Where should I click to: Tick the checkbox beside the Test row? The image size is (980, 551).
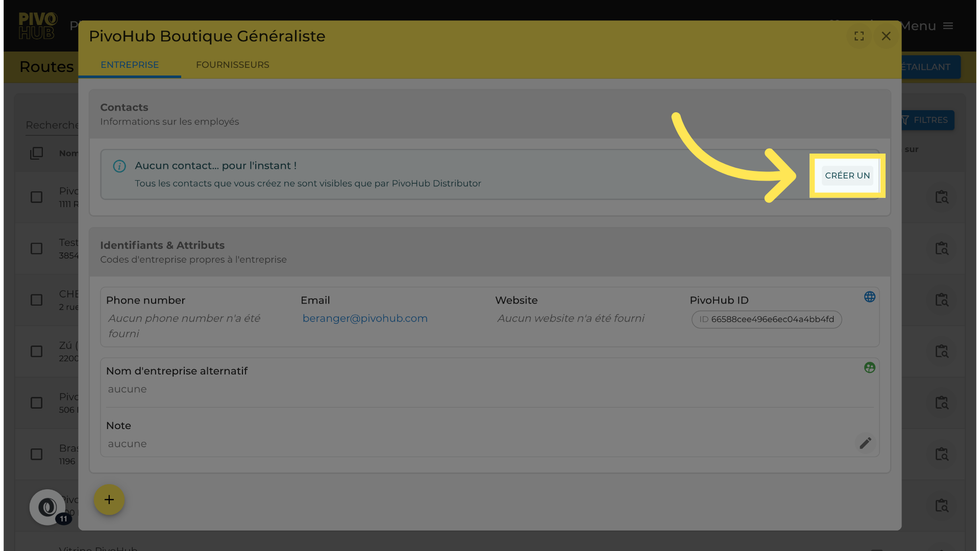36,248
